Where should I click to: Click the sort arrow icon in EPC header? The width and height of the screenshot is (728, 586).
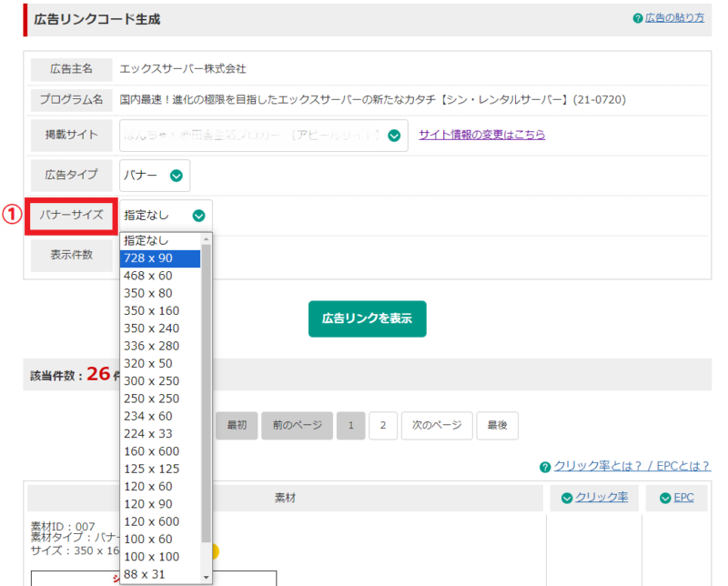pyautogui.click(x=666, y=499)
